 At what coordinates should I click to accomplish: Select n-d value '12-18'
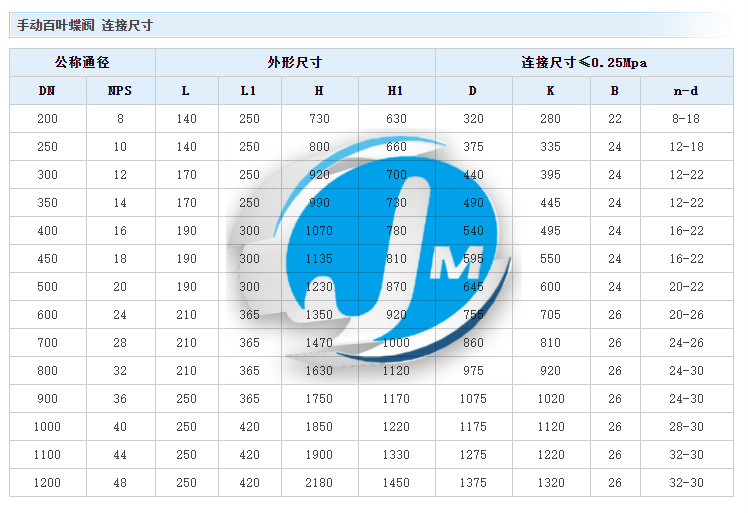click(x=686, y=147)
